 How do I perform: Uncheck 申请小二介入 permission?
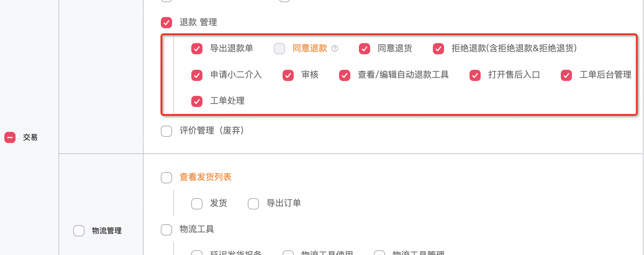coord(197,75)
